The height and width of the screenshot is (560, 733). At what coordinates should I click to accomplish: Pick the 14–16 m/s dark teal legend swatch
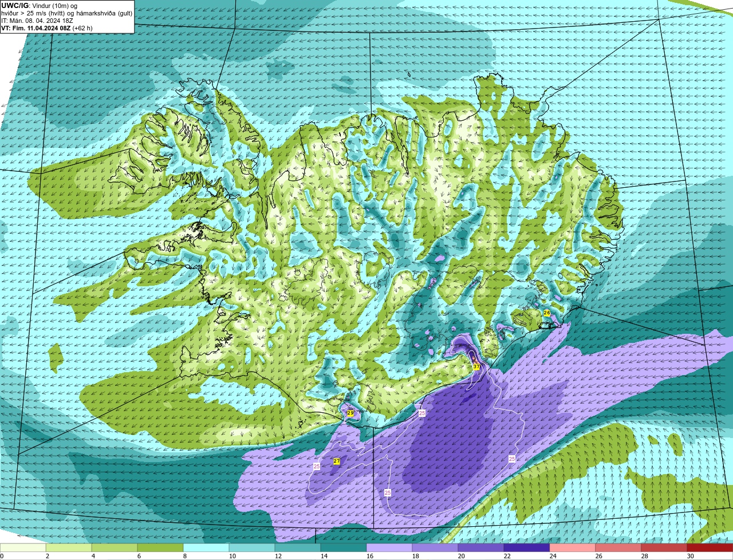(344, 548)
